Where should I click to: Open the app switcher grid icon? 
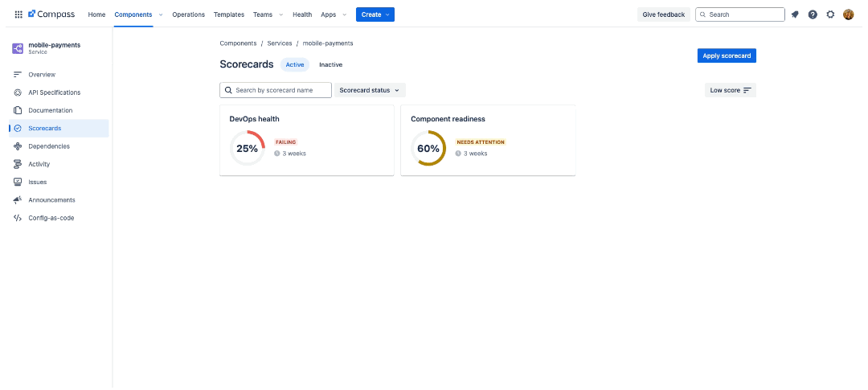18,14
